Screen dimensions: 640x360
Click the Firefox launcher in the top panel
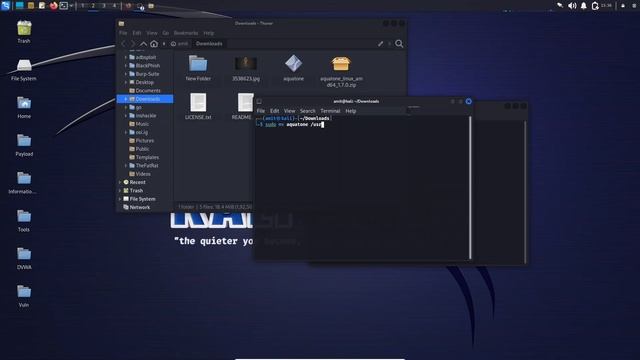click(53, 6)
